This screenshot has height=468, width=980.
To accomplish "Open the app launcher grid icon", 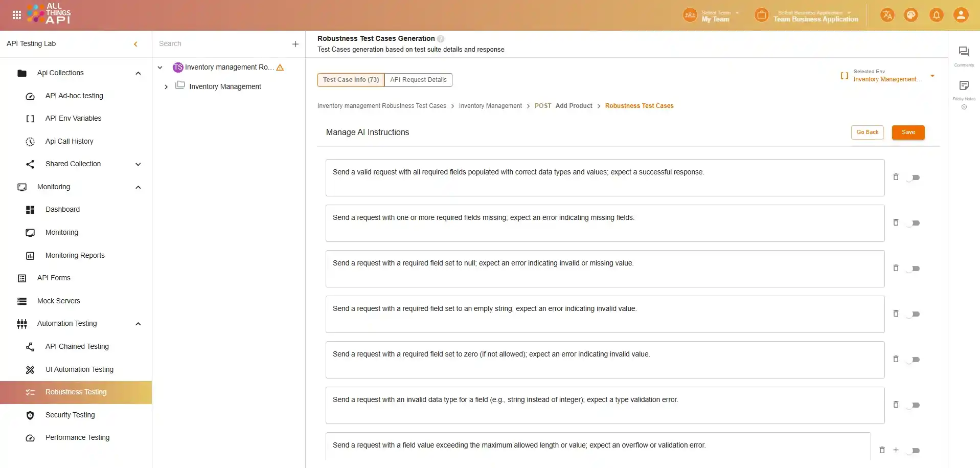I will (x=16, y=15).
